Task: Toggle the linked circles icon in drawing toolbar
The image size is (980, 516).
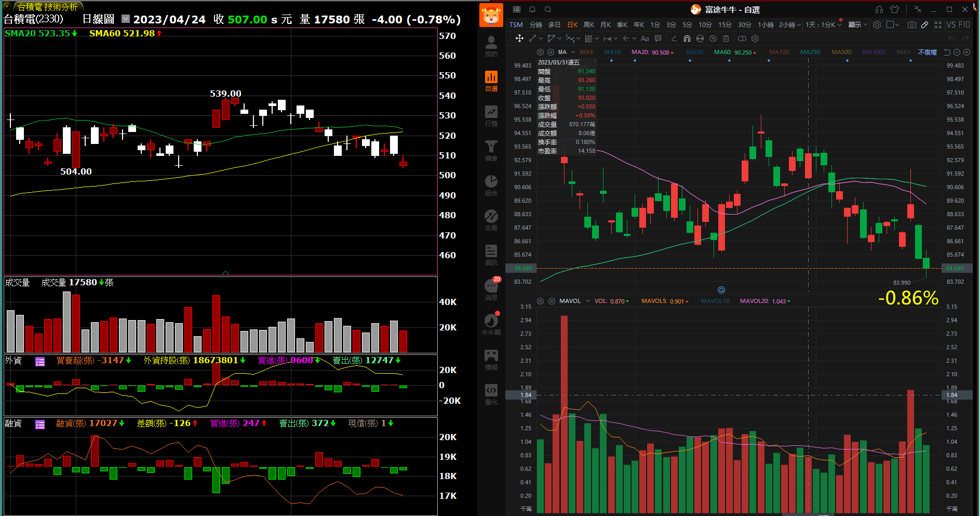Action: point(742,38)
